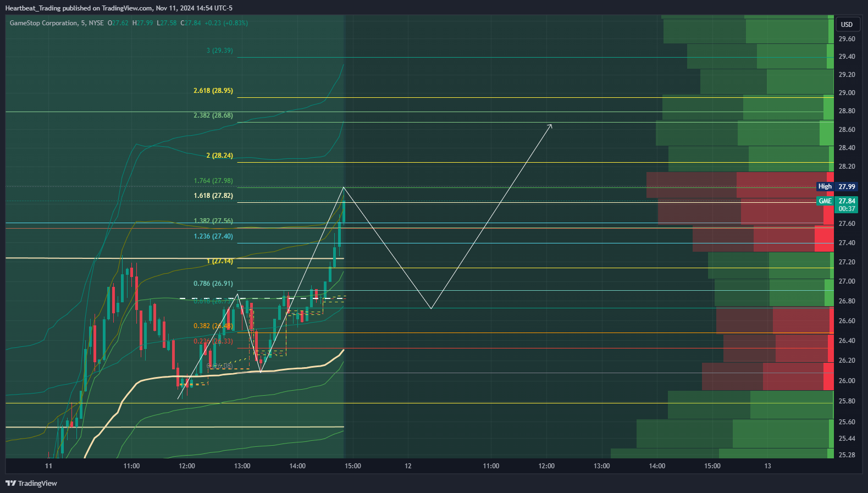The height and width of the screenshot is (493, 868).
Task: Click the 26.60 tick on price axis
Action: coord(847,321)
